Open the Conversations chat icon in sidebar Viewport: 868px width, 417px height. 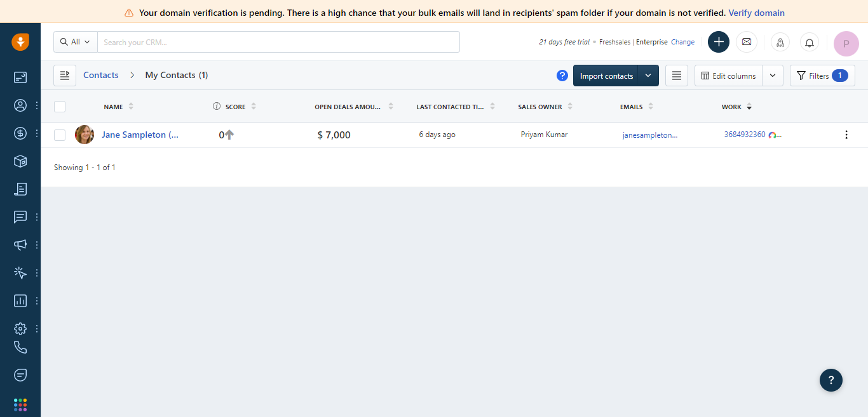(x=20, y=217)
